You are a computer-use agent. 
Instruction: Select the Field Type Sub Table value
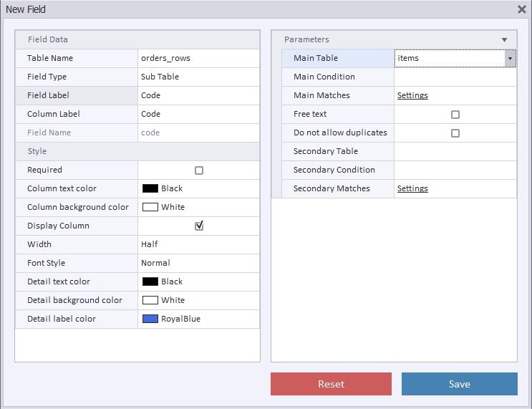pyautogui.click(x=199, y=77)
